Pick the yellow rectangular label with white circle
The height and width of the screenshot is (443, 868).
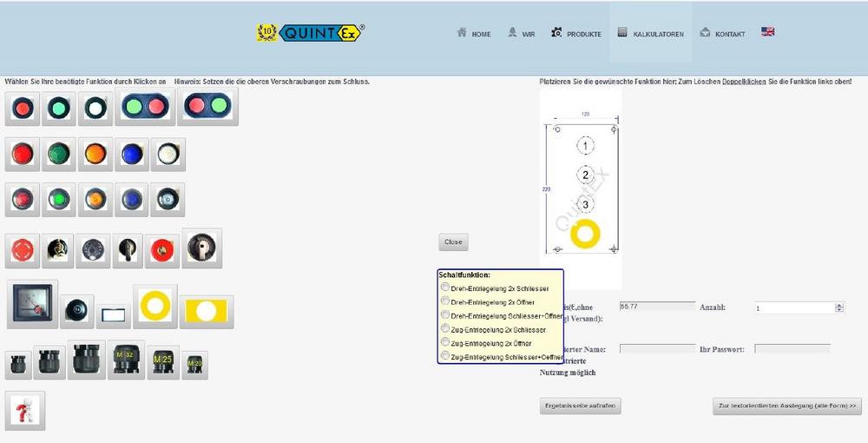207,312
